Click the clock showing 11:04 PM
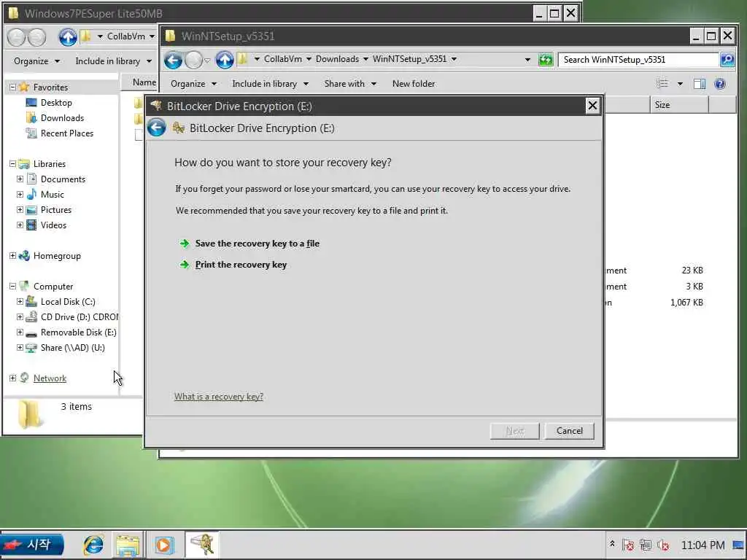This screenshot has height=560, width=747. coord(703,545)
